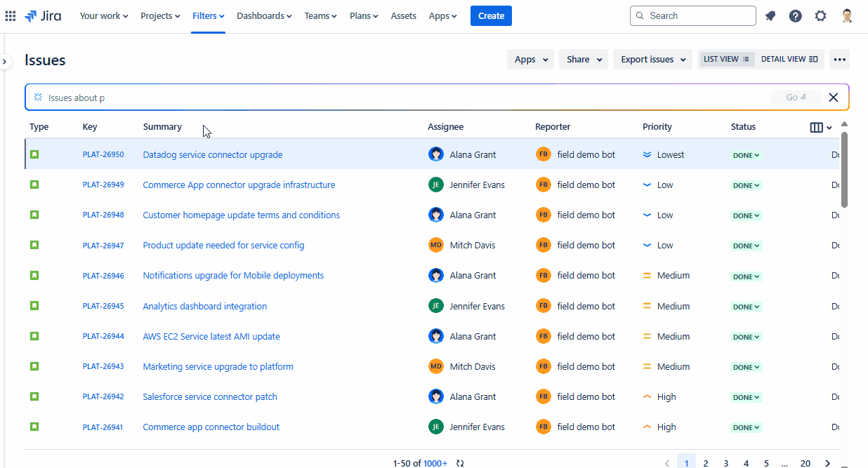868x468 pixels.
Task: Switch to Detail View
Action: [789, 60]
